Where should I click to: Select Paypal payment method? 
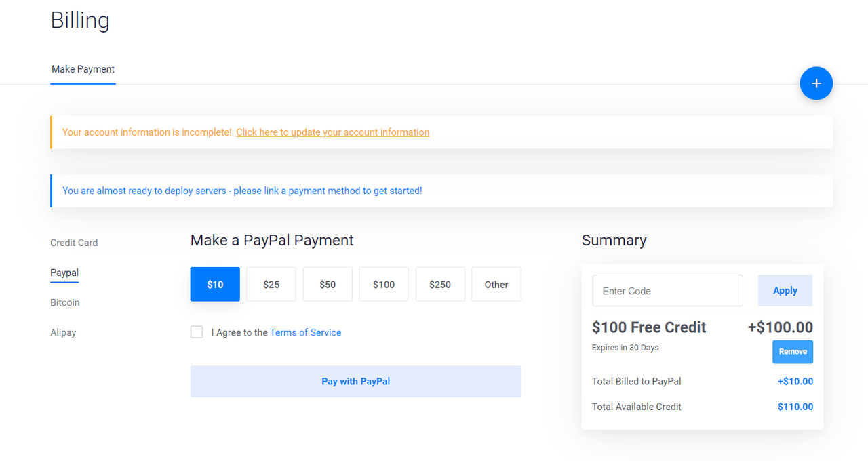[x=64, y=273]
